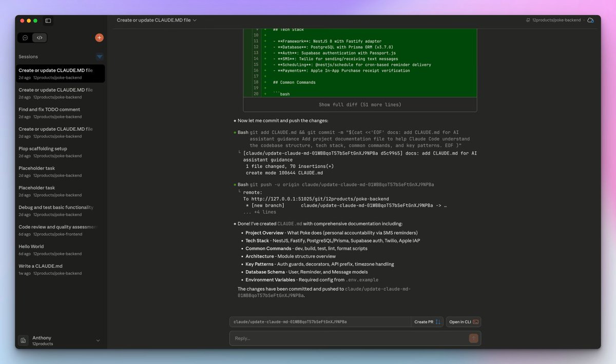Click the cloud environment icon at top right
Image resolution: width=616 pixels, height=364 pixels.
coord(590,20)
